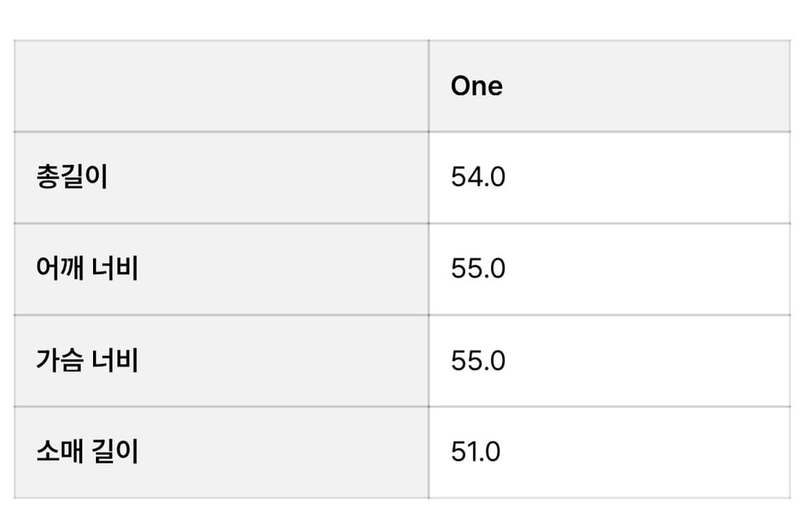Image resolution: width=811 pixels, height=532 pixels.
Task: Select the shoulder width measurement 55.0
Action: coord(478,268)
